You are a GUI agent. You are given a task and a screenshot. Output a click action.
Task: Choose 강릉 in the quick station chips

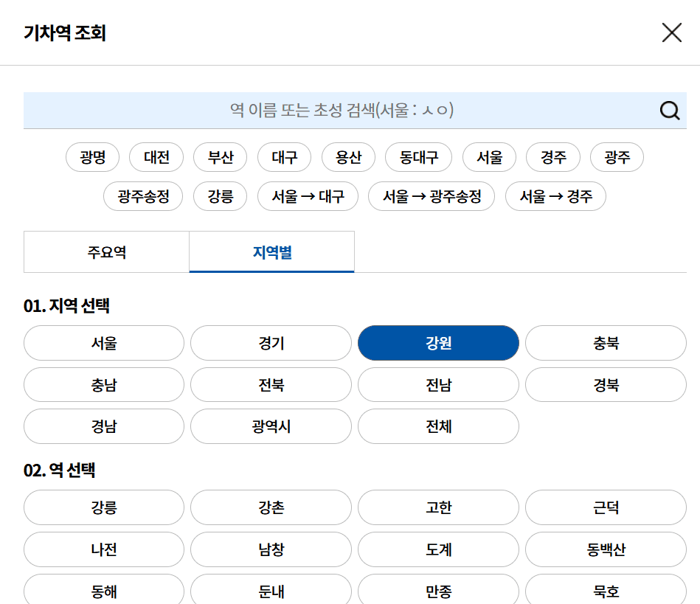220,196
